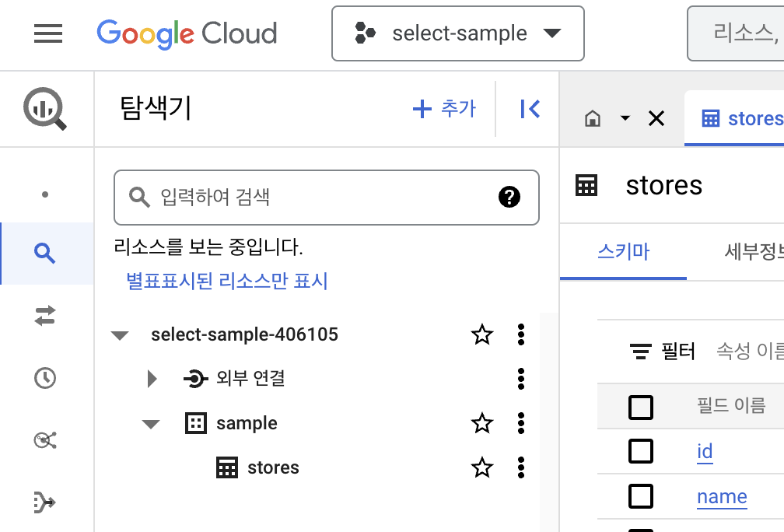
Task: Open the id field link
Action: click(x=705, y=451)
